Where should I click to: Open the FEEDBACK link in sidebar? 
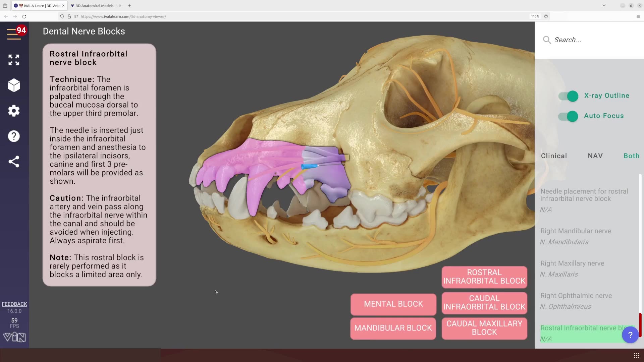(14, 304)
